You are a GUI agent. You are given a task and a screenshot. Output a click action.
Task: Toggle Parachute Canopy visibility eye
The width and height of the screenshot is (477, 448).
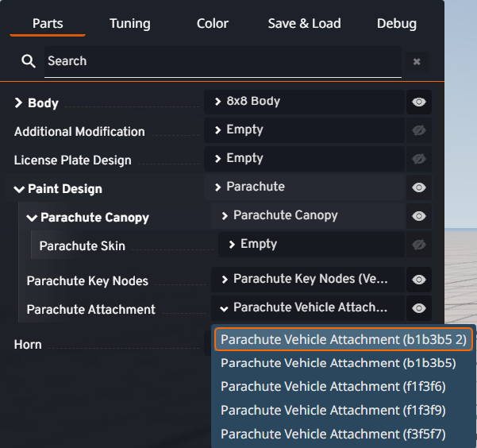(x=419, y=216)
